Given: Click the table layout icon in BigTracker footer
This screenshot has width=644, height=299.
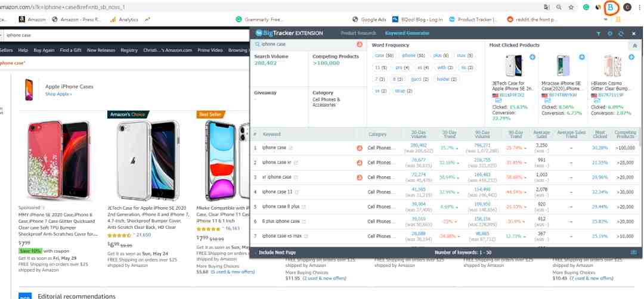Looking at the screenshot, I should [634, 252].
